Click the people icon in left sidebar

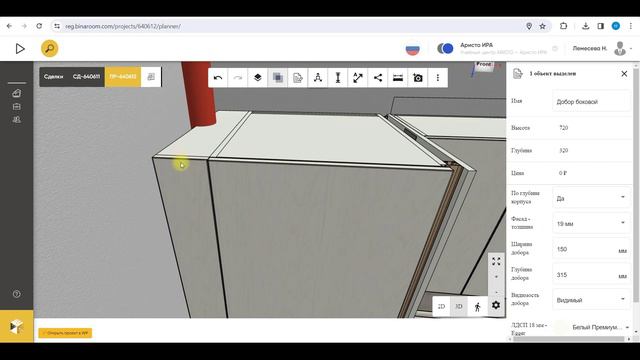[16, 120]
